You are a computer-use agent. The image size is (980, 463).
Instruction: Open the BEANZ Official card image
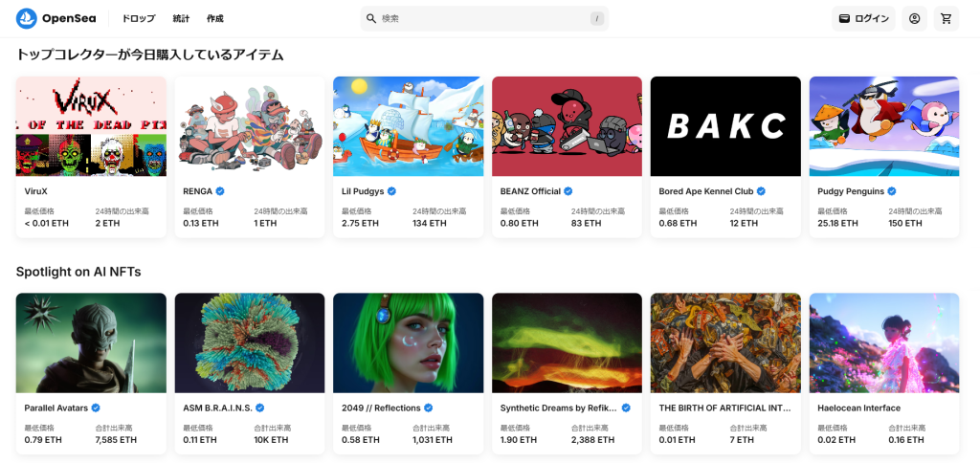[x=567, y=126]
